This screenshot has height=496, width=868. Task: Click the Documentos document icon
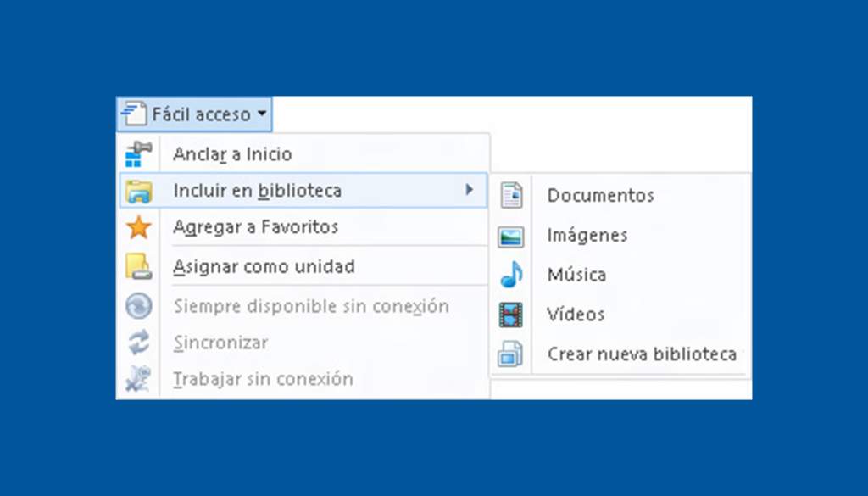pyautogui.click(x=511, y=195)
